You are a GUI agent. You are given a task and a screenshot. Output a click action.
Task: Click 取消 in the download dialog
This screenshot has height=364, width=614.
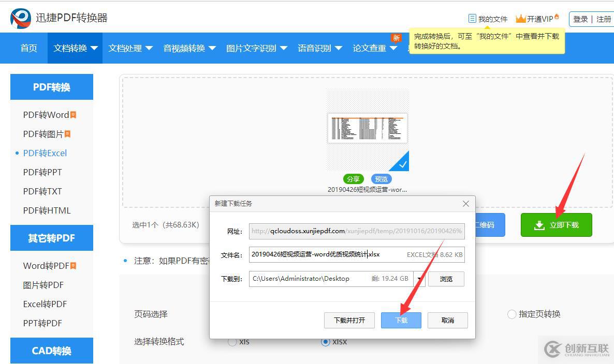(x=448, y=320)
